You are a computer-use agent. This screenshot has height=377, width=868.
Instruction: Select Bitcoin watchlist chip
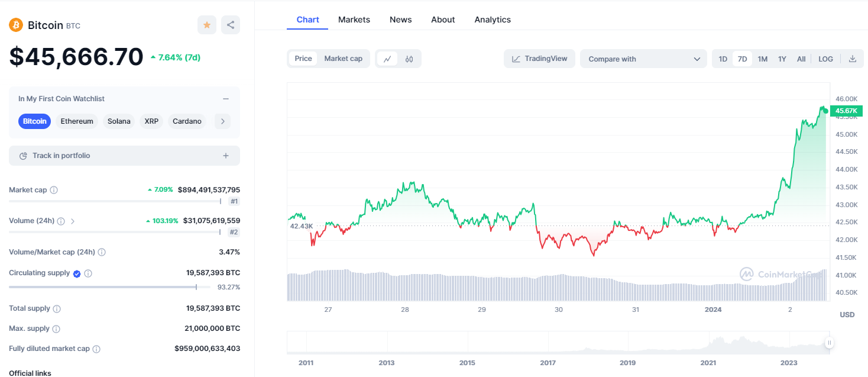tap(35, 121)
